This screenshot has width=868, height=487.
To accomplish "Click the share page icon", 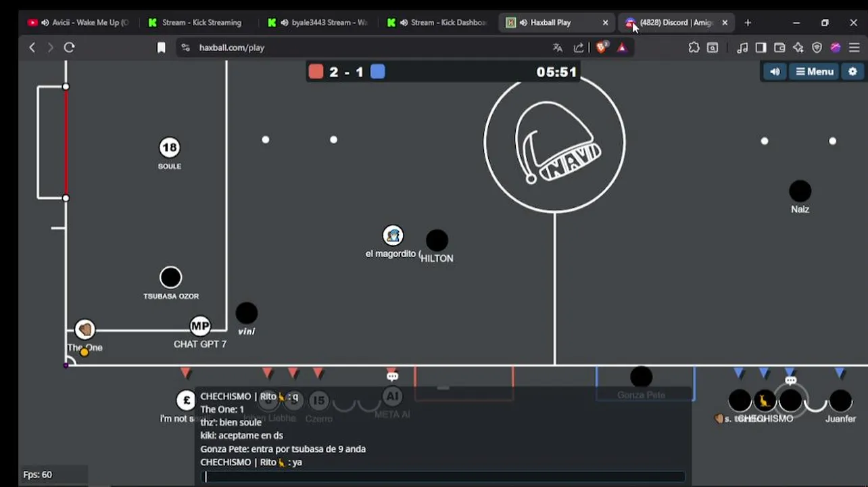I will click(579, 47).
